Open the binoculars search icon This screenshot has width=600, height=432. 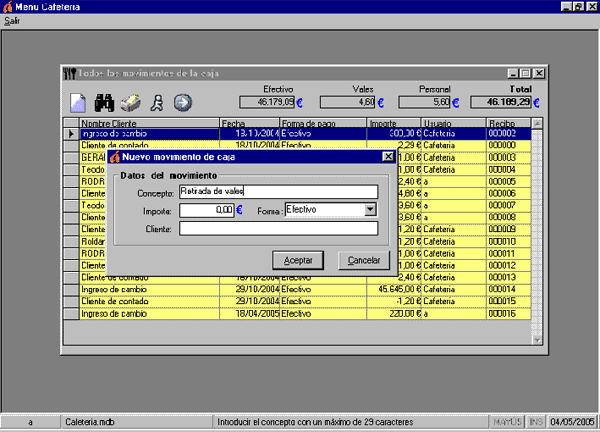click(x=104, y=103)
